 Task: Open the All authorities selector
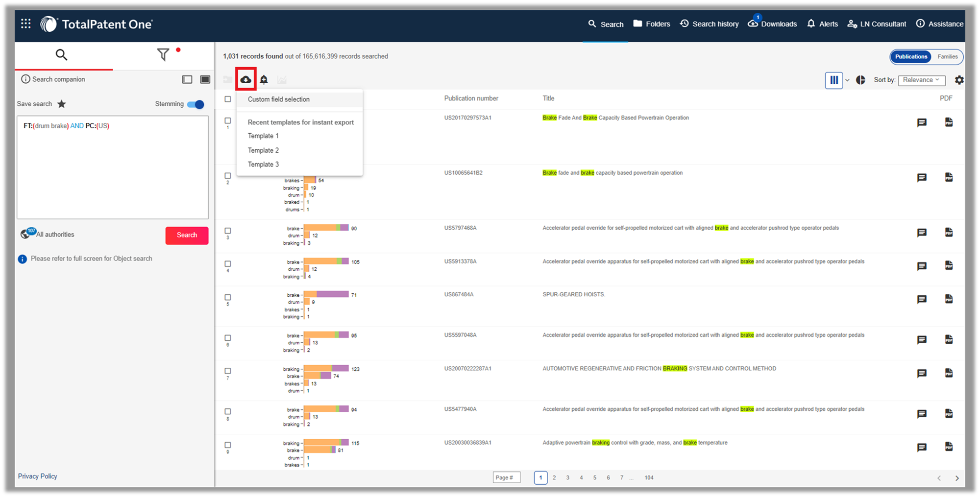coord(48,234)
